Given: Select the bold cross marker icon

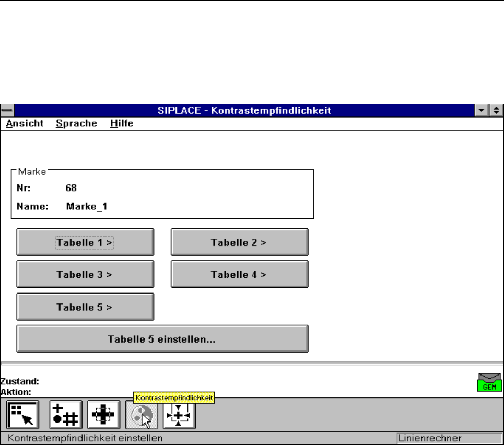Looking at the screenshot, I should tap(103, 415).
